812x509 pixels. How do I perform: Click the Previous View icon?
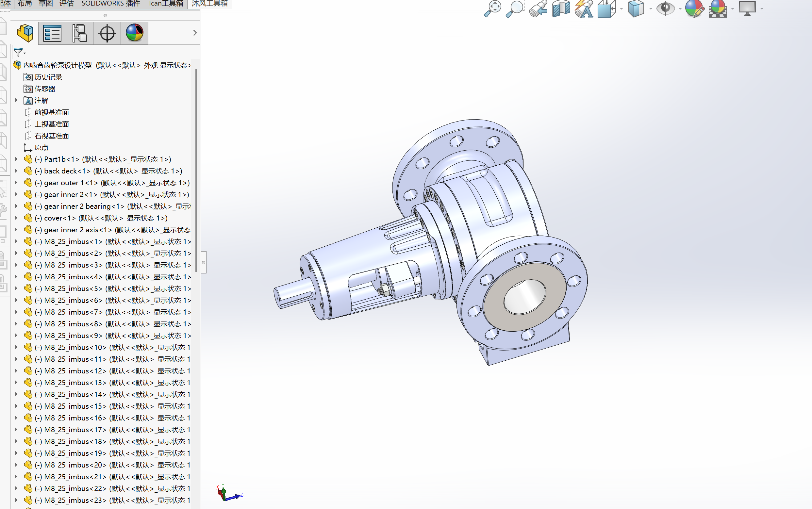pyautogui.click(x=538, y=8)
